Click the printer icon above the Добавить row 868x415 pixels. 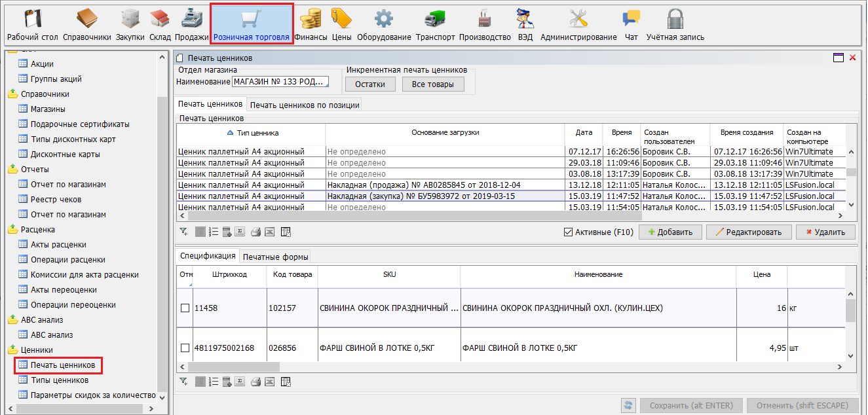coord(256,232)
